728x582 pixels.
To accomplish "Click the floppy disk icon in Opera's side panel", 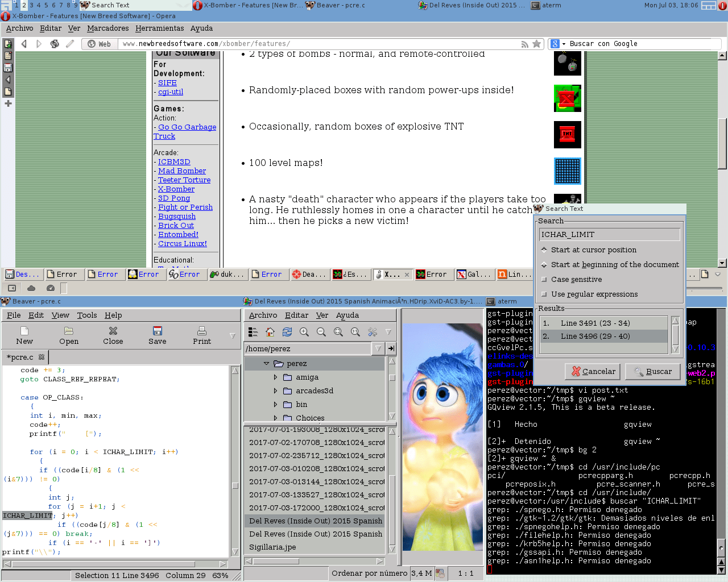I will tap(8, 68).
